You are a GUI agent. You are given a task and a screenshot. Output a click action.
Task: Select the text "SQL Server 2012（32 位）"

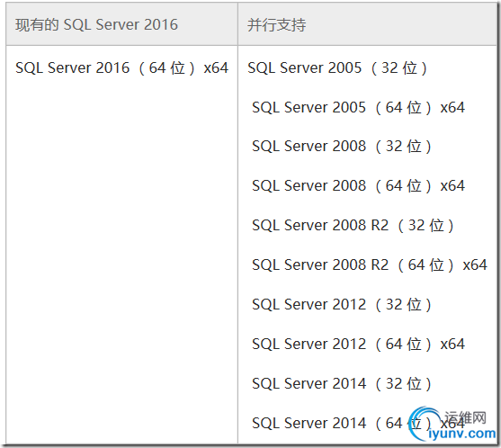tap(342, 305)
